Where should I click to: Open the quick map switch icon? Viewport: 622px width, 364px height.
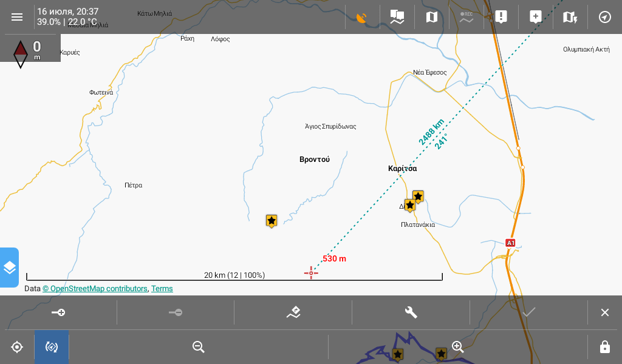570,17
